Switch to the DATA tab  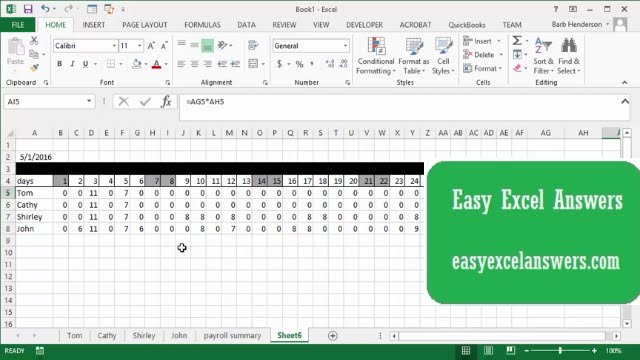[x=247, y=25]
